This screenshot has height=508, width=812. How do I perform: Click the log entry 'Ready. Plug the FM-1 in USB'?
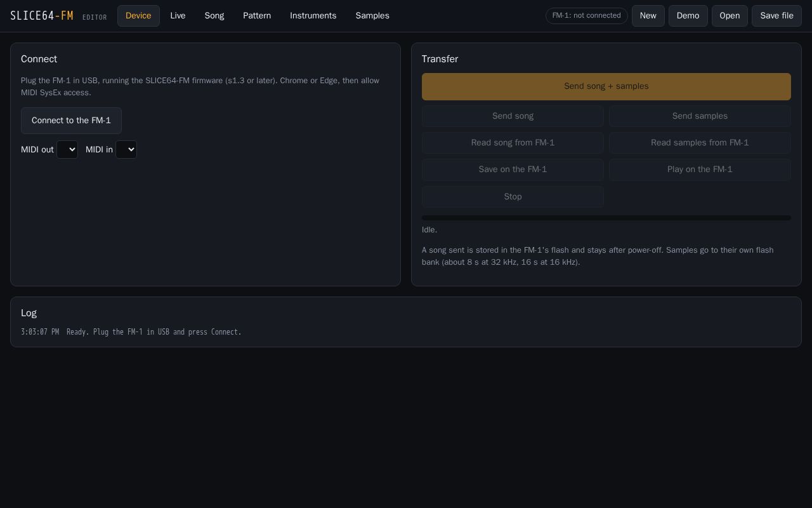point(154,332)
